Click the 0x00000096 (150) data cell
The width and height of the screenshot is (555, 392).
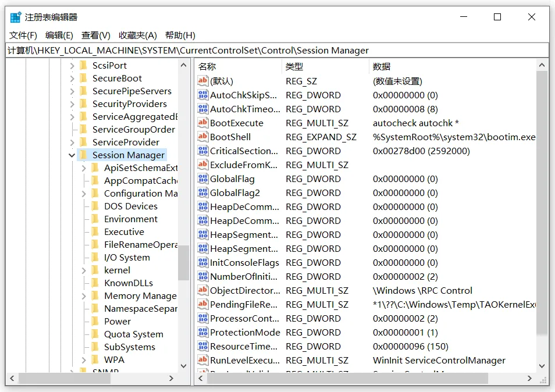(x=411, y=347)
